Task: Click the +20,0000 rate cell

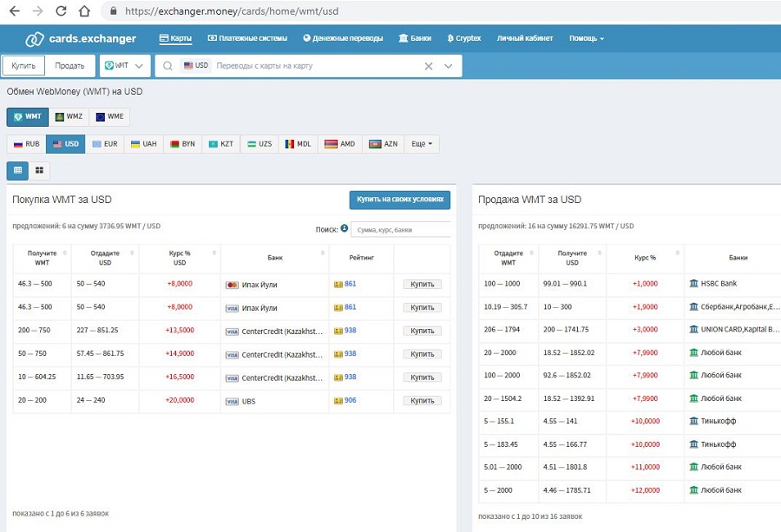Action: click(180, 400)
